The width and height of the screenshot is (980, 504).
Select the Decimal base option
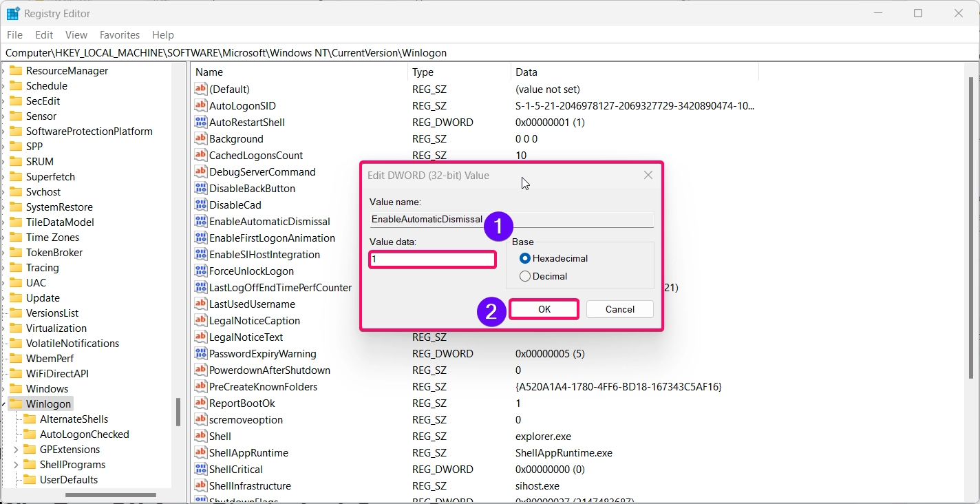click(544, 276)
